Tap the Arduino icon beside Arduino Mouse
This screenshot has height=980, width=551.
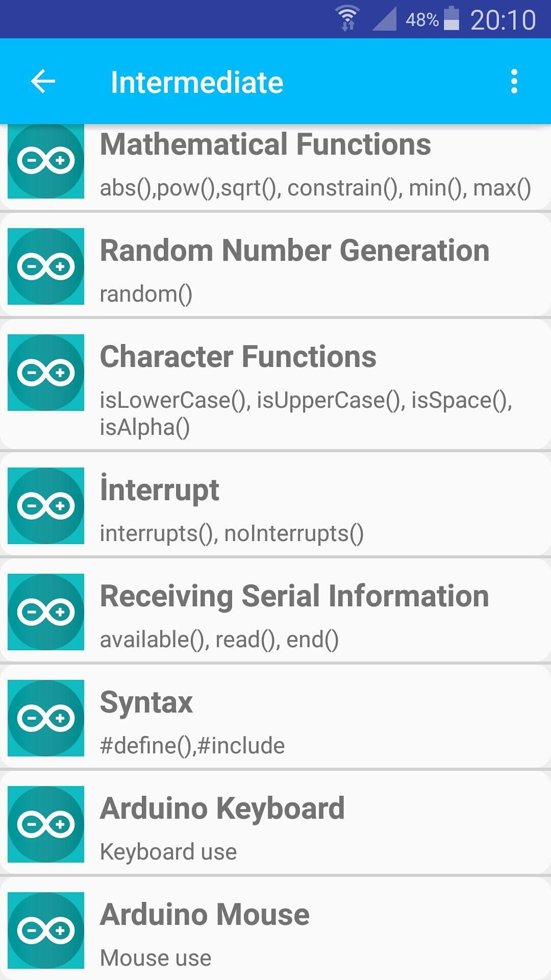(x=46, y=930)
